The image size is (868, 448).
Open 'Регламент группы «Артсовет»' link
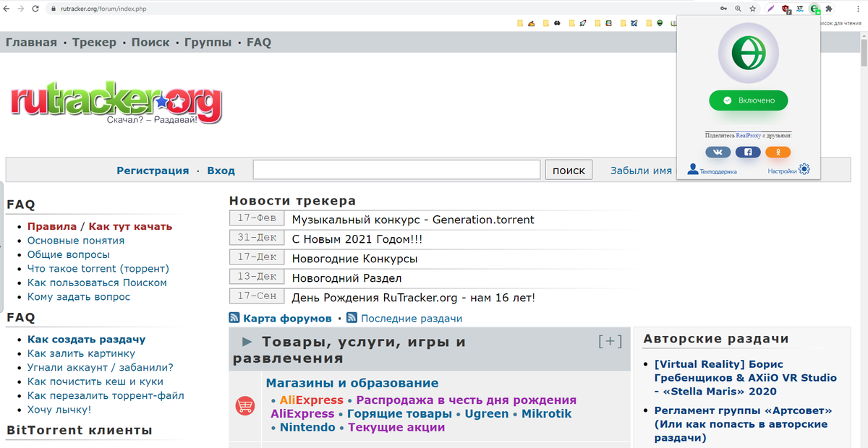744,424
